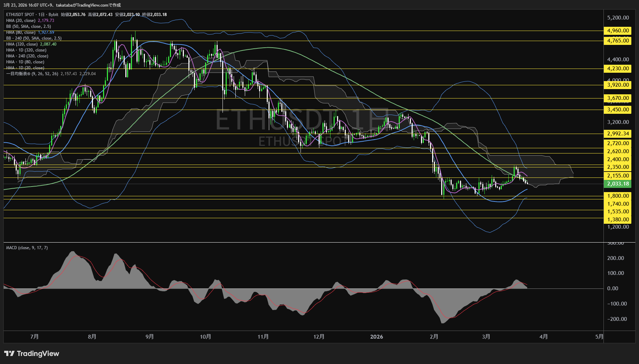Click the MACD (close, 9, 17, 7) label
Image resolution: width=639 pixels, height=364 pixels.
pos(27,248)
